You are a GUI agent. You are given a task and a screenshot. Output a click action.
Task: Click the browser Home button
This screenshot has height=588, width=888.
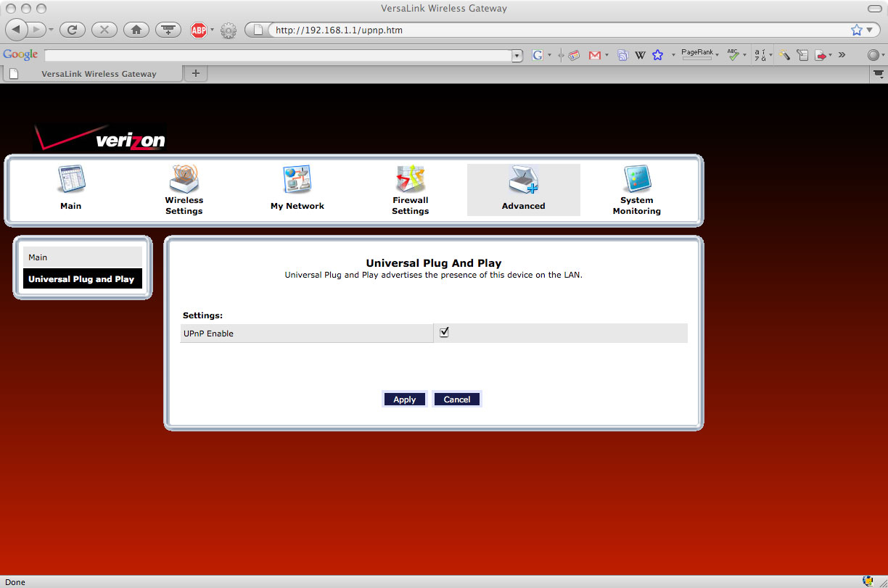tap(136, 30)
